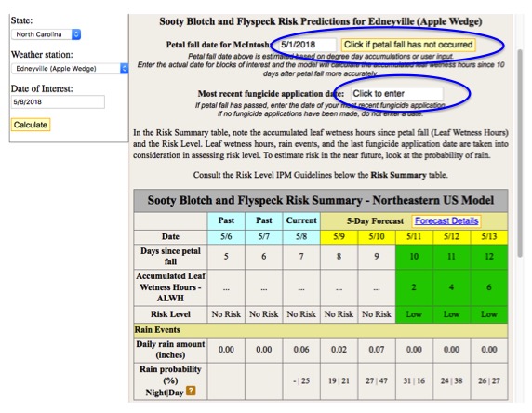
Task: Click the vertical scrollbar on the right
Action: (x=520, y=153)
